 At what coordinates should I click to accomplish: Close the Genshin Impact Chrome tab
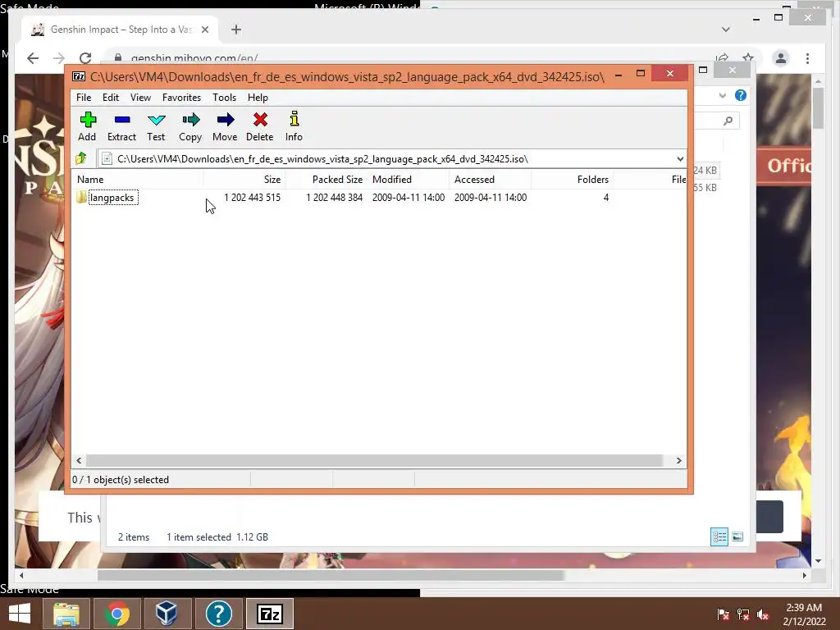tap(204, 30)
